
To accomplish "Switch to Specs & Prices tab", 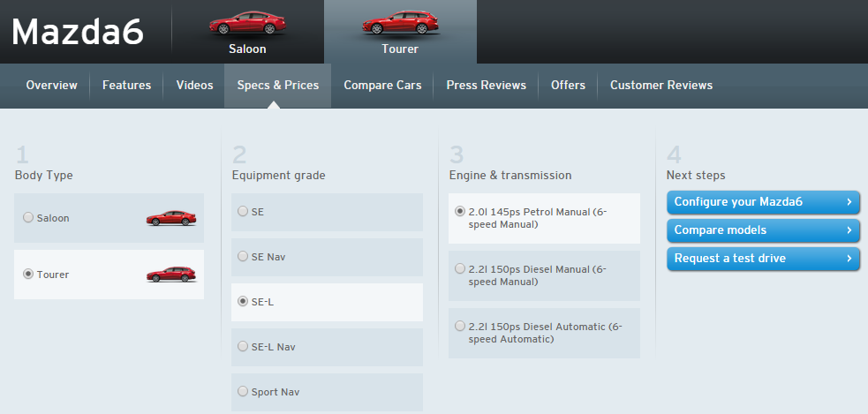I will [278, 86].
